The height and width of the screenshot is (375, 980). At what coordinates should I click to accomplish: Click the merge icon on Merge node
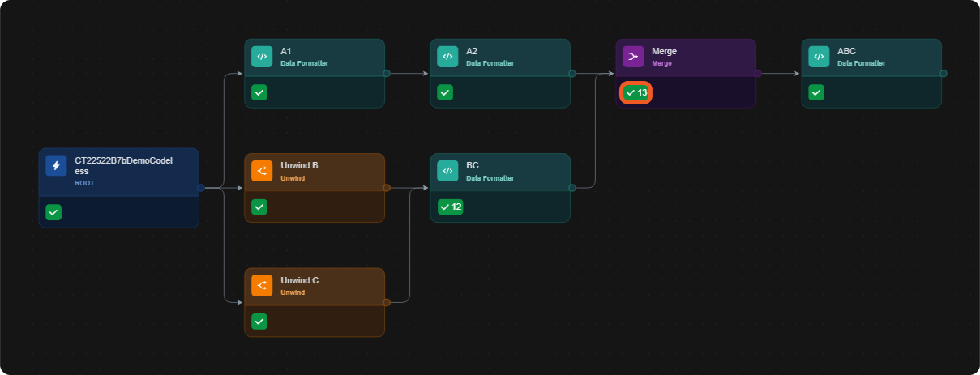pos(633,57)
